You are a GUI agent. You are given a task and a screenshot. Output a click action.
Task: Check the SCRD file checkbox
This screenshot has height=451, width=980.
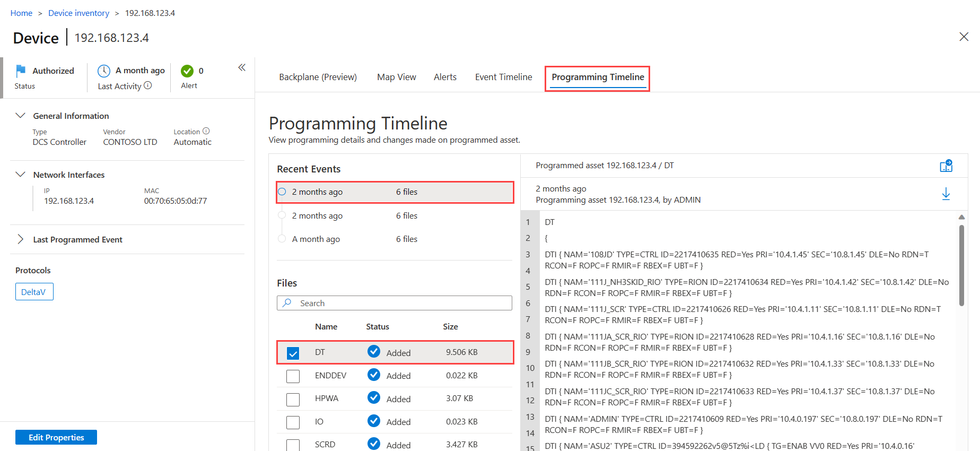pyautogui.click(x=293, y=445)
